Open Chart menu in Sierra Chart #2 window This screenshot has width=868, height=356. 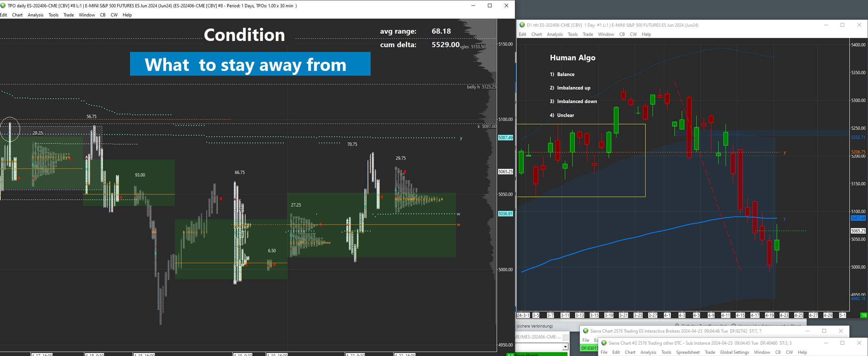pyautogui.click(x=630, y=352)
